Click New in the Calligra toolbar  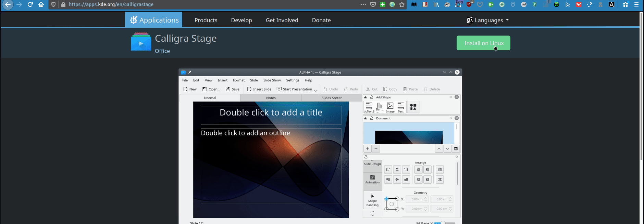[190, 89]
